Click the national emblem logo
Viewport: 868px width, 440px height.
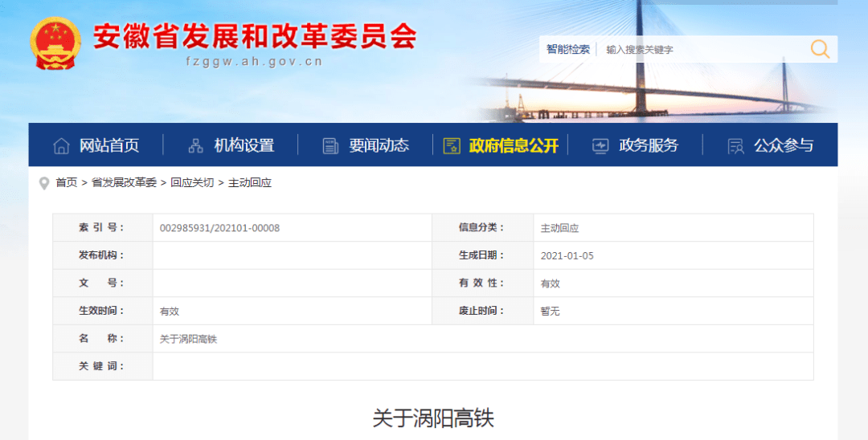[x=55, y=43]
